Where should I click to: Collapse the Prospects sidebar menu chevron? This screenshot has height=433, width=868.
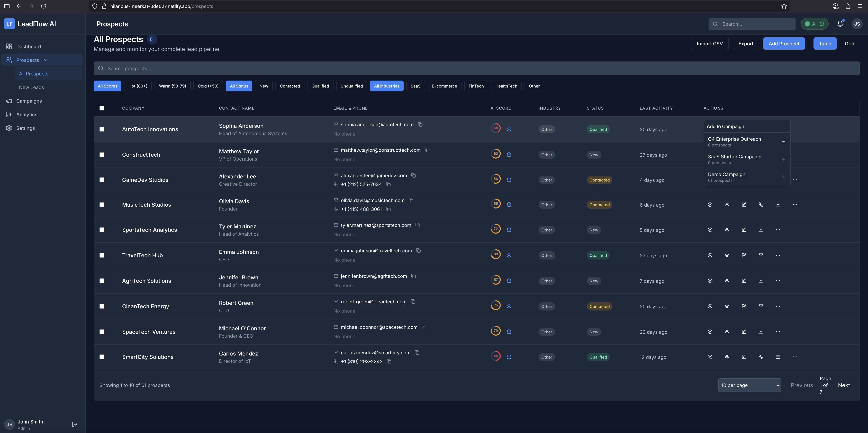tap(46, 60)
